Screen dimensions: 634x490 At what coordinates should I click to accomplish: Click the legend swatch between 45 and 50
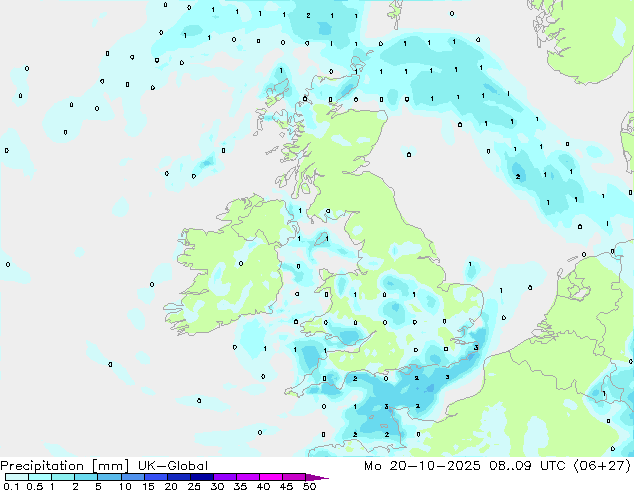point(294,477)
